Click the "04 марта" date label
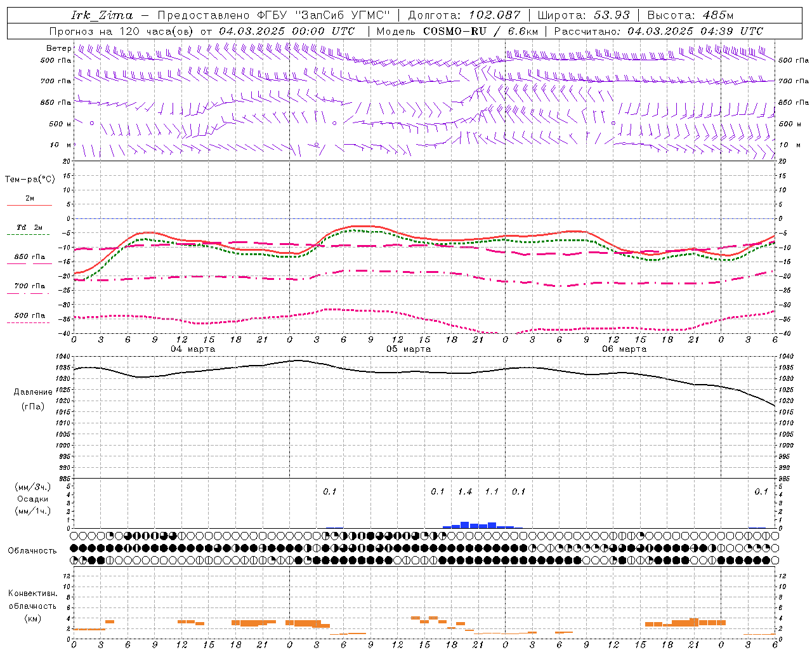Image resolution: width=812 pixels, height=650 pixels. click(193, 349)
